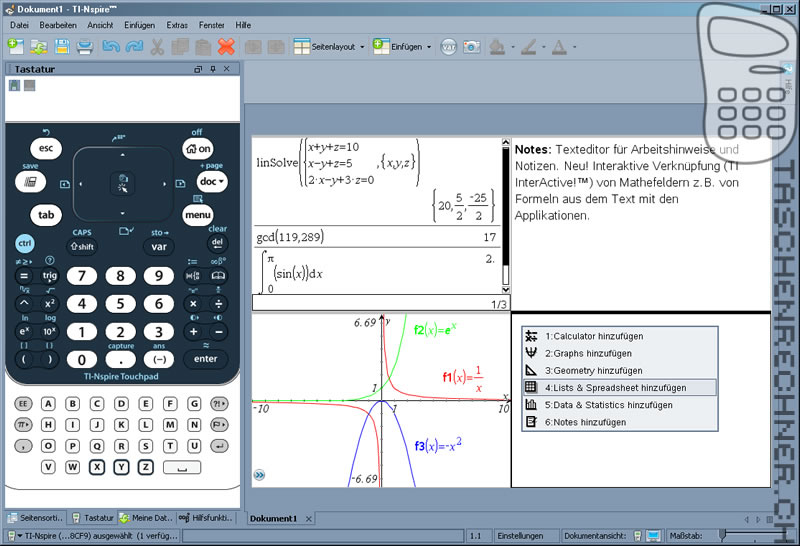
Task: Click the undo arrow icon
Action: (x=110, y=46)
